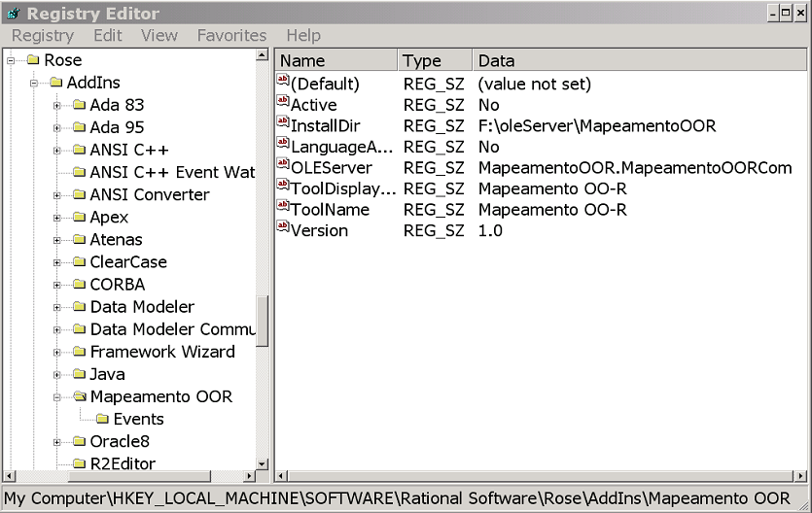Expand the Ada 83 node
This screenshot has height=513, width=812.
pyautogui.click(x=57, y=106)
